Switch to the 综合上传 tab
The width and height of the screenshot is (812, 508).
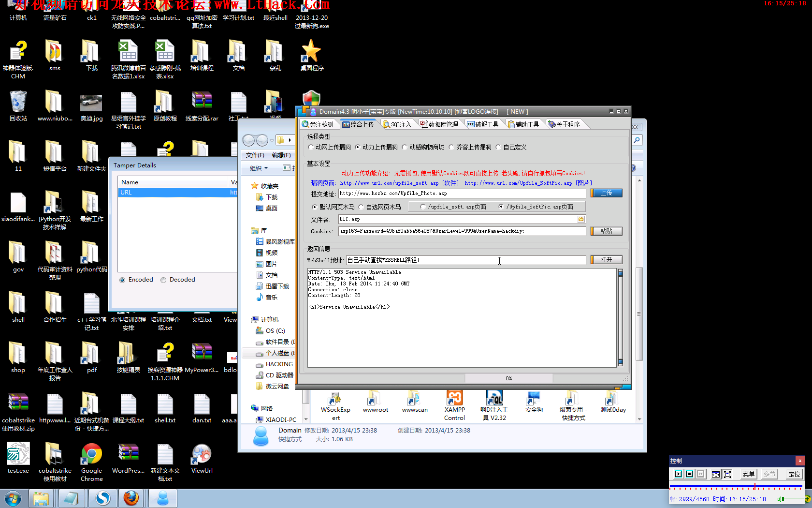point(358,124)
